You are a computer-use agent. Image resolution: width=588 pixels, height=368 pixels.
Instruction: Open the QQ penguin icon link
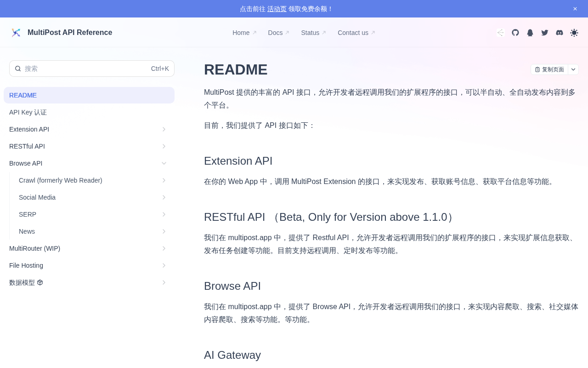[530, 33]
